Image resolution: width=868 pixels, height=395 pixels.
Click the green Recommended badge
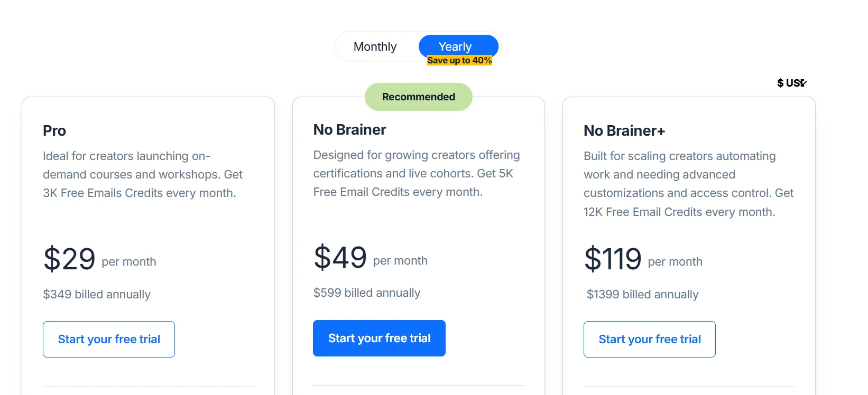418,97
